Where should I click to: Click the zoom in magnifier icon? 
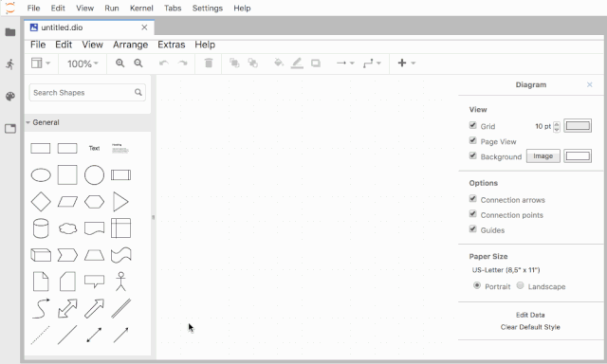tap(120, 64)
